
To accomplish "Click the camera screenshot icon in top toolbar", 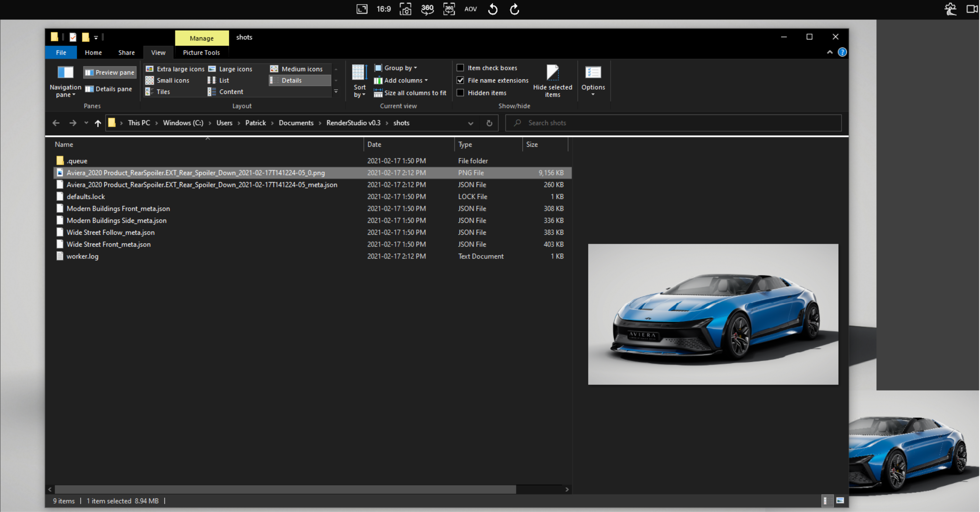I will click(x=405, y=9).
